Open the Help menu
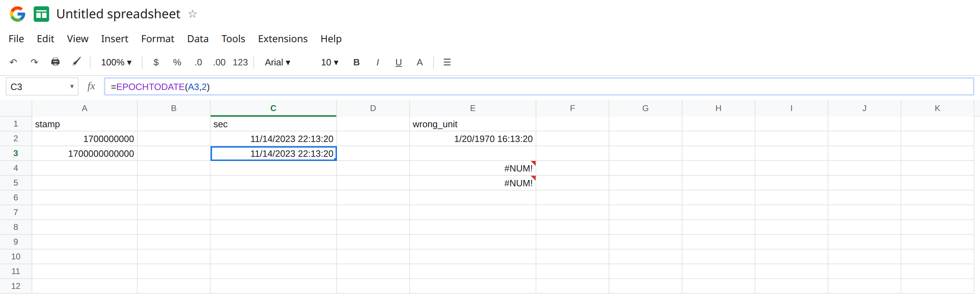This screenshot has height=298, width=980. 331,39
